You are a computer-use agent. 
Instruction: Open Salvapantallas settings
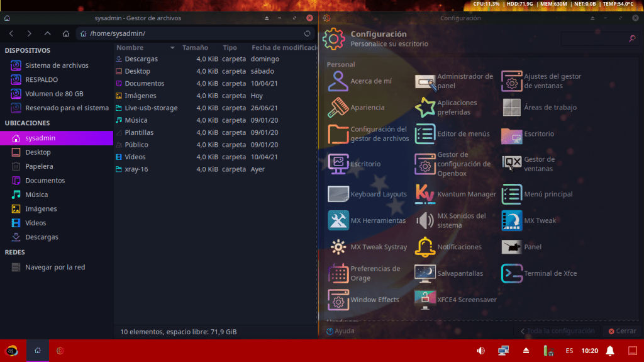(425, 273)
